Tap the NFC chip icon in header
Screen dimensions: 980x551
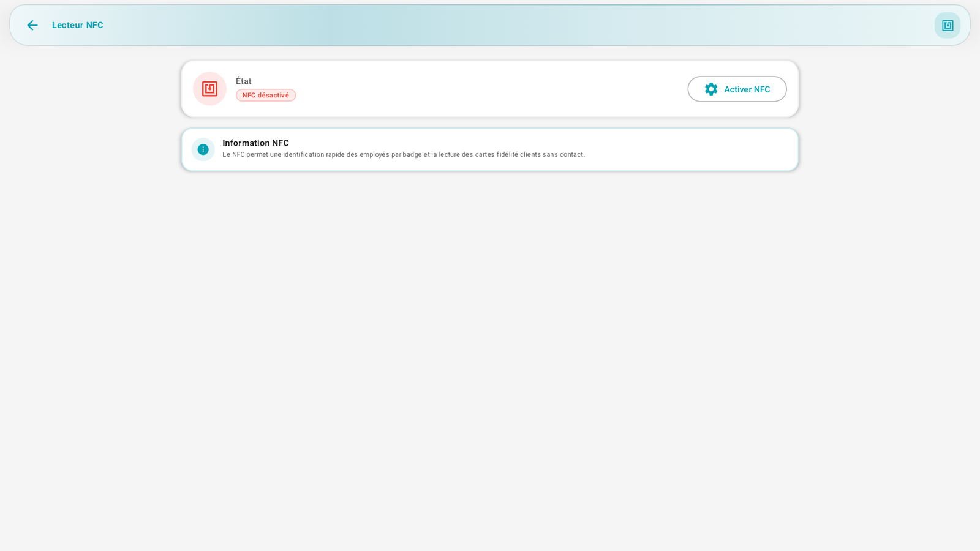pyautogui.click(x=947, y=25)
